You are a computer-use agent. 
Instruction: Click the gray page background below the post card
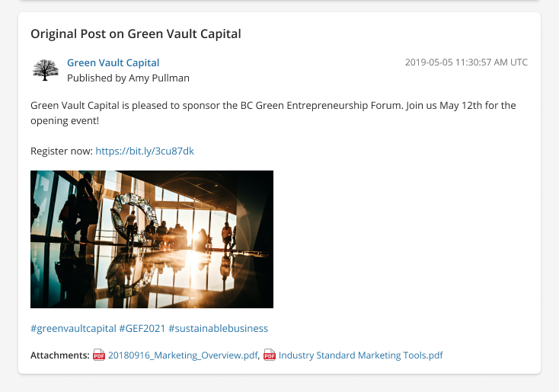coord(279,384)
